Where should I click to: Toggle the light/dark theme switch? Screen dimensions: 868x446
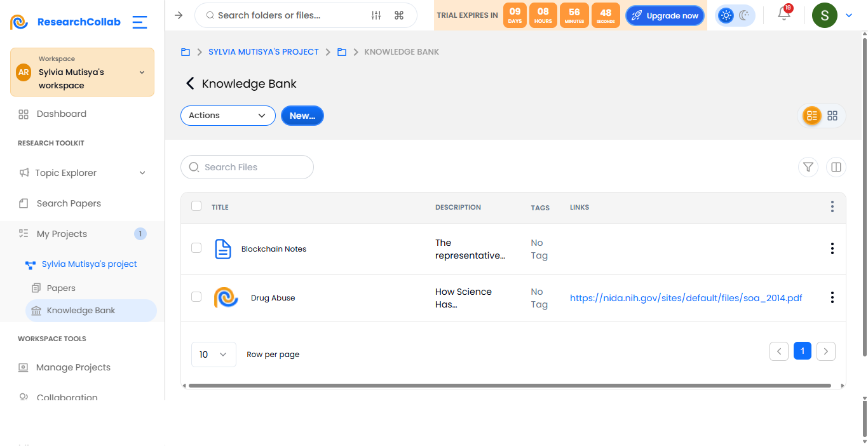735,15
